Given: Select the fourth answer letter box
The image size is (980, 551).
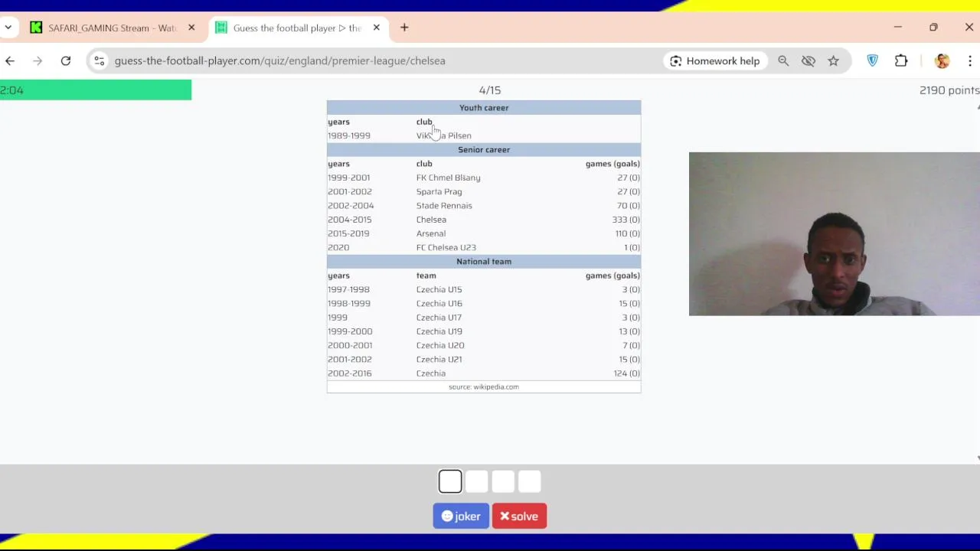Looking at the screenshot, I should pos(529,481).
